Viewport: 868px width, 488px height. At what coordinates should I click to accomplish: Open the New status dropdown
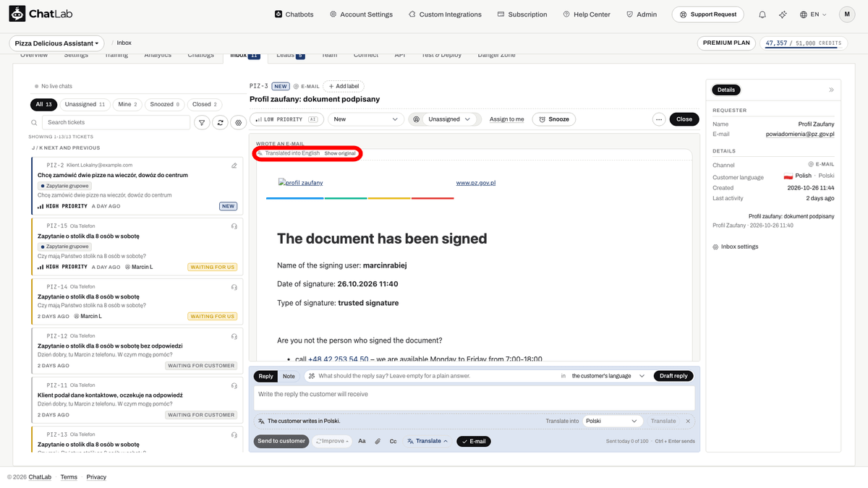pos(365,119)
